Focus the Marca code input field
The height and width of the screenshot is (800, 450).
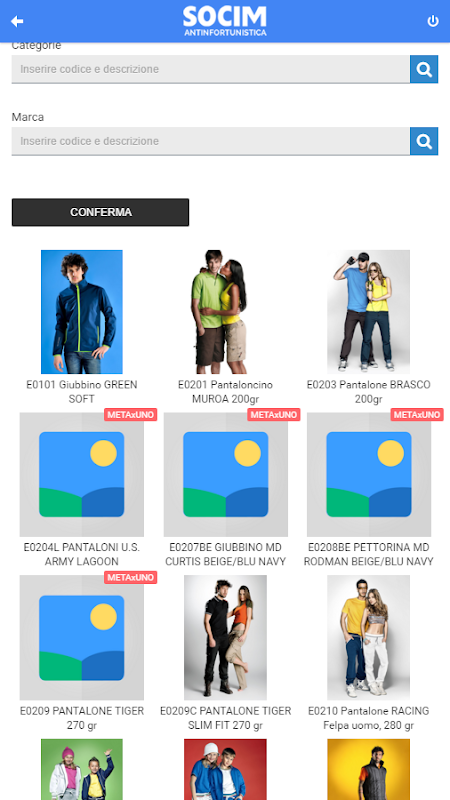tap(211, 141)
